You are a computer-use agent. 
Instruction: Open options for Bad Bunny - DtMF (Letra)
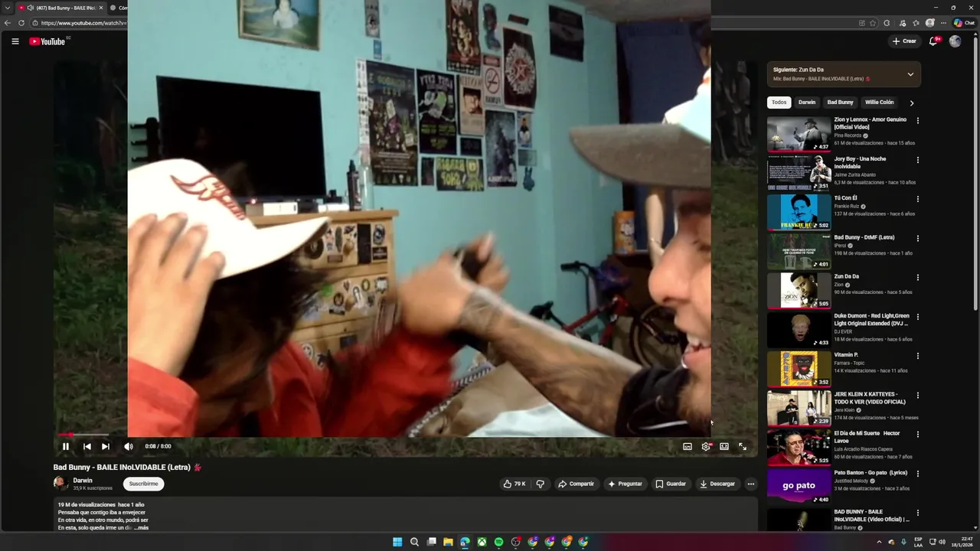click(x=918, y=239)
